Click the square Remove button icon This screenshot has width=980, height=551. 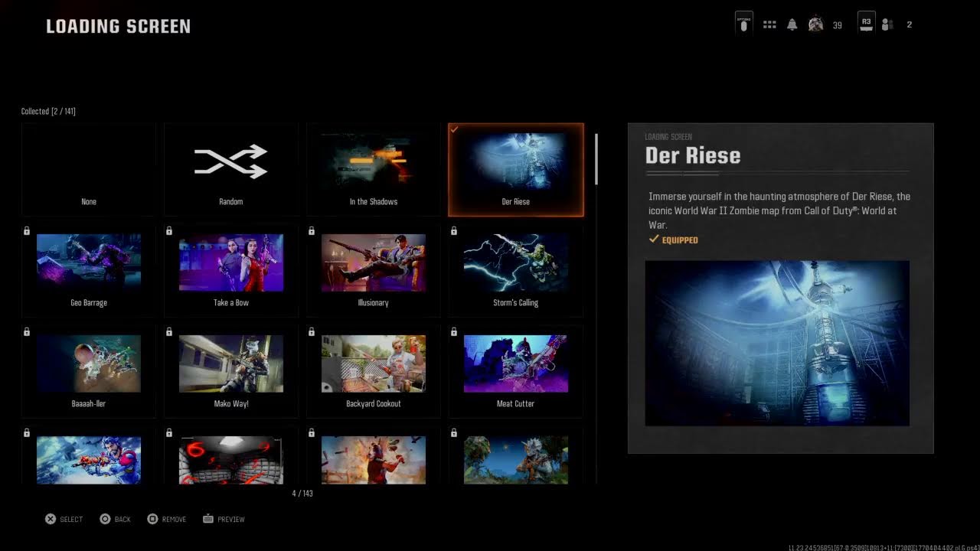pos(152,519)
